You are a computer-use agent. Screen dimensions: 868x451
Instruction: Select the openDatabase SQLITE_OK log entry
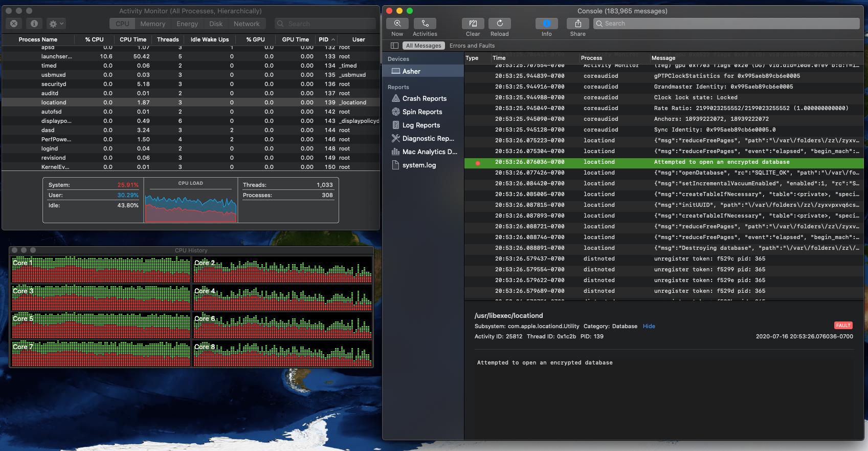[x=664, y=173]
